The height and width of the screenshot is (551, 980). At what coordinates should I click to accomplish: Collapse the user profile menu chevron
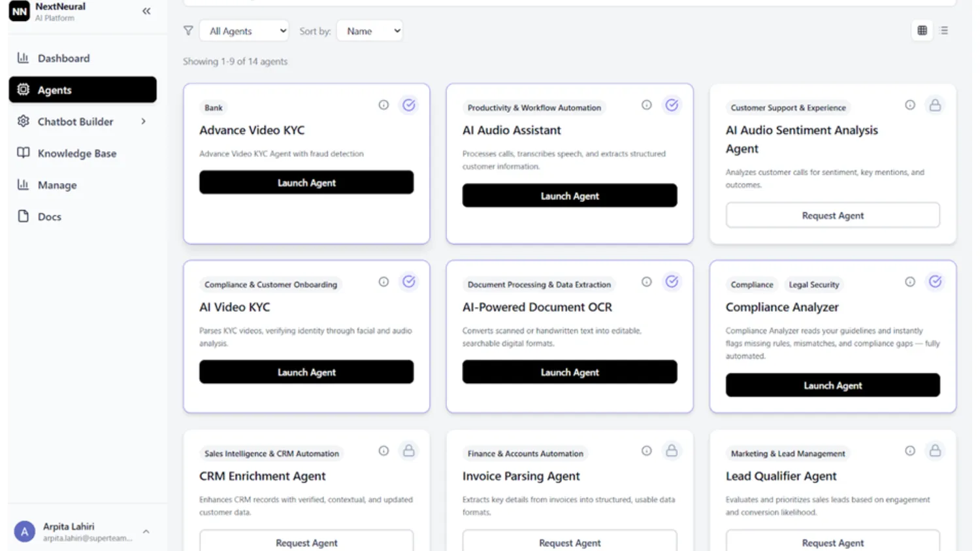tap(146, 531)
